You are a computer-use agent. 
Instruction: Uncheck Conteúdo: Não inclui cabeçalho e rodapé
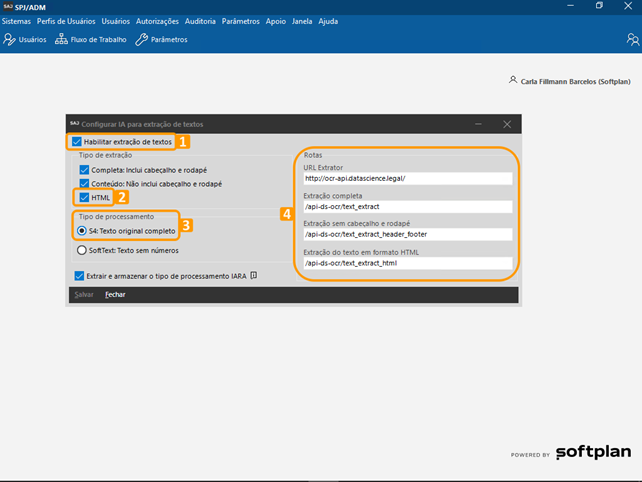tap(84, 184)
